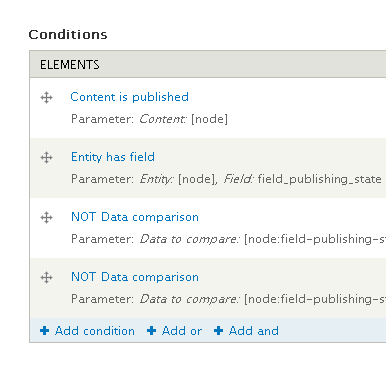Click the first Data to compare parameter line

point(228,239)
